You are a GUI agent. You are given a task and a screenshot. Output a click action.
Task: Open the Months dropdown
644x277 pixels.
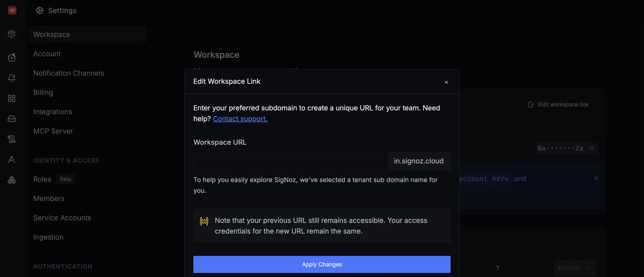574,268
